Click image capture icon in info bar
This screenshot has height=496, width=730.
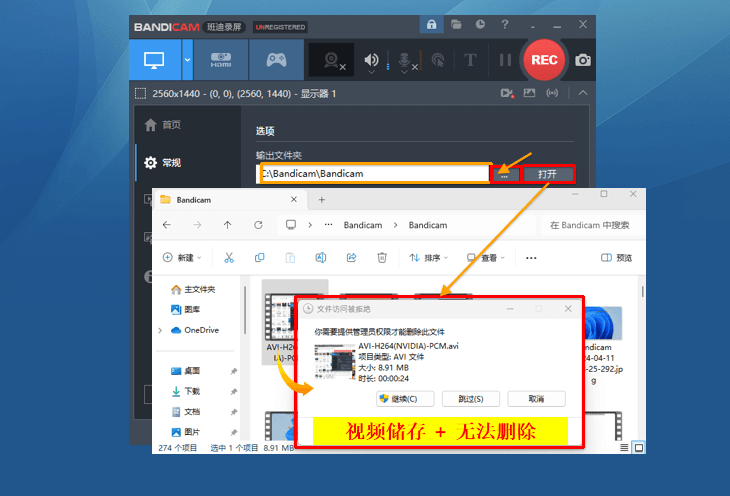pos(529,93)
